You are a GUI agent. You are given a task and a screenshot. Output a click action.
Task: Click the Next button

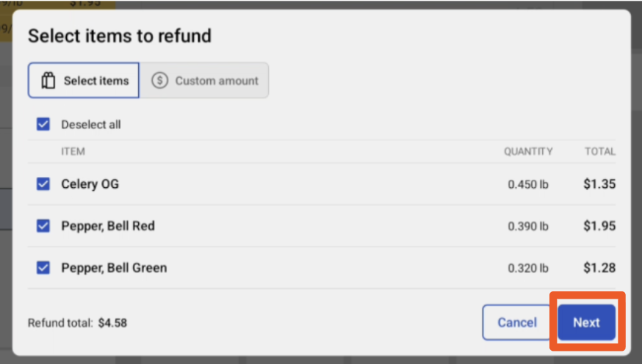pyautogui.click(x=586, y=322)
